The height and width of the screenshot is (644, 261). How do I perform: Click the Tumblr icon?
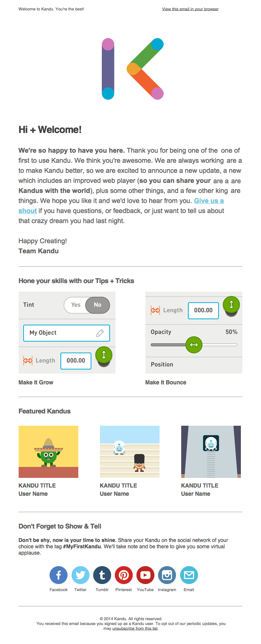(x=102, y=575)
